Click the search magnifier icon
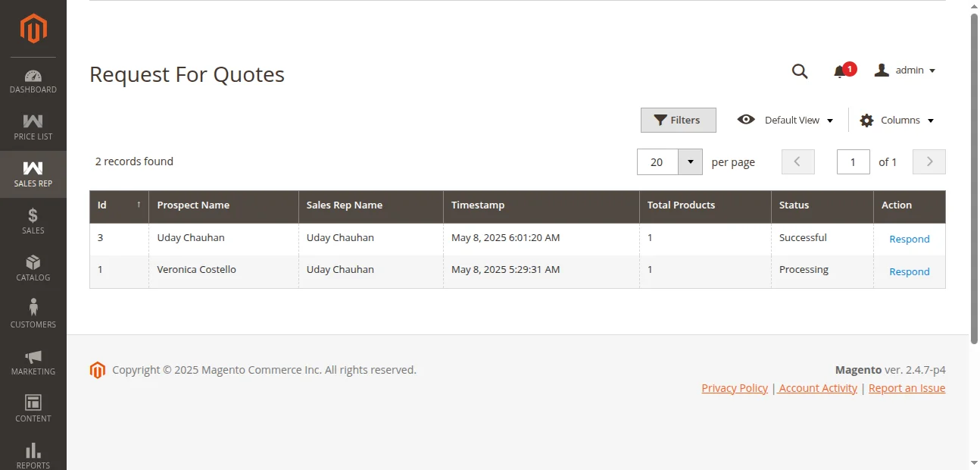The height and width of the screenshot is (470, 980). pyautogui.click(x=800, y=71)
